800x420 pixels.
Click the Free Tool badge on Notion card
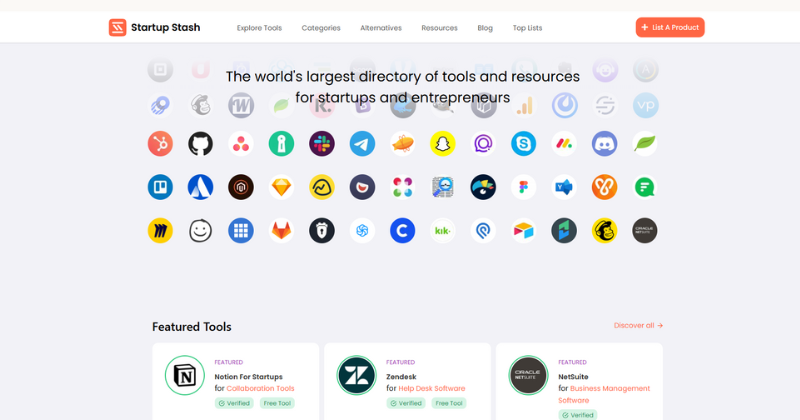[x=277, y=403]
